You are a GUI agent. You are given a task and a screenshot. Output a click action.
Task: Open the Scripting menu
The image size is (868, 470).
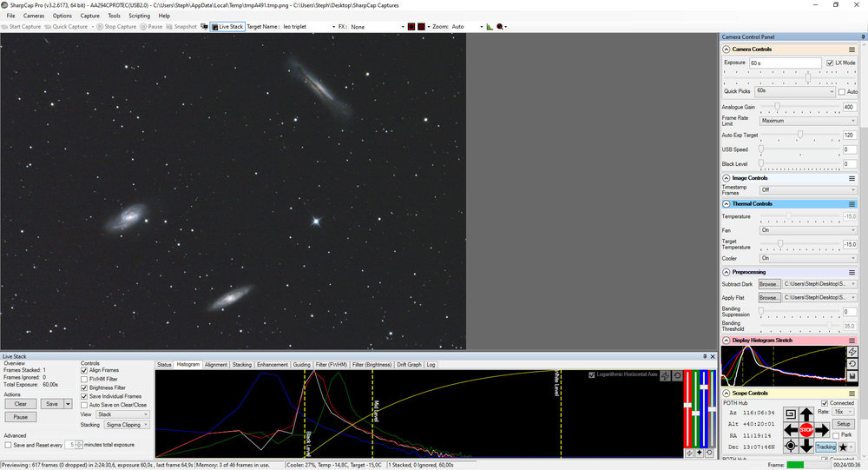click(139, 16)
